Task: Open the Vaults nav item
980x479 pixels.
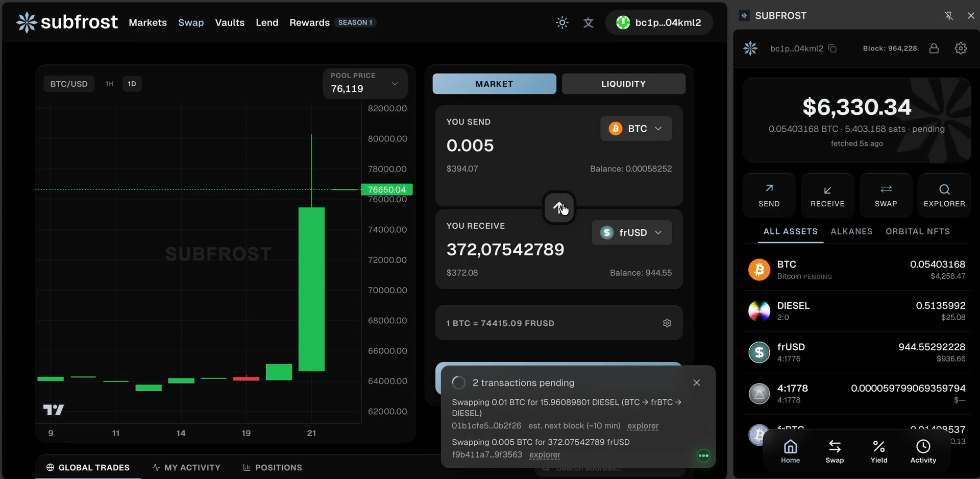Action: (230, 22)
